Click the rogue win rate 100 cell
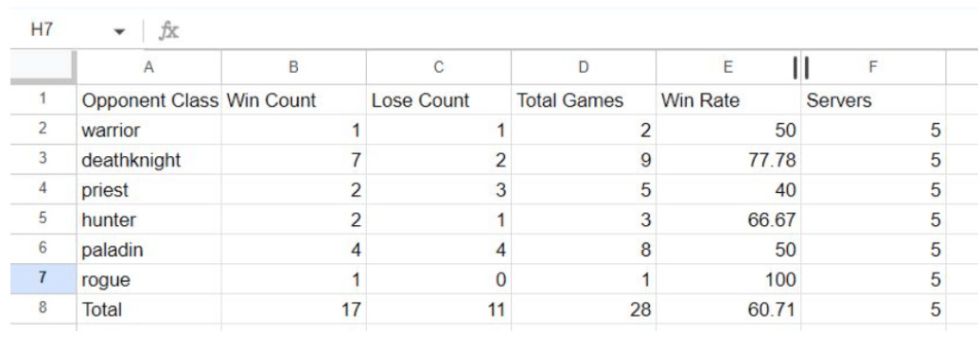This screenshot has height=352, width=980. click(728, 279)
